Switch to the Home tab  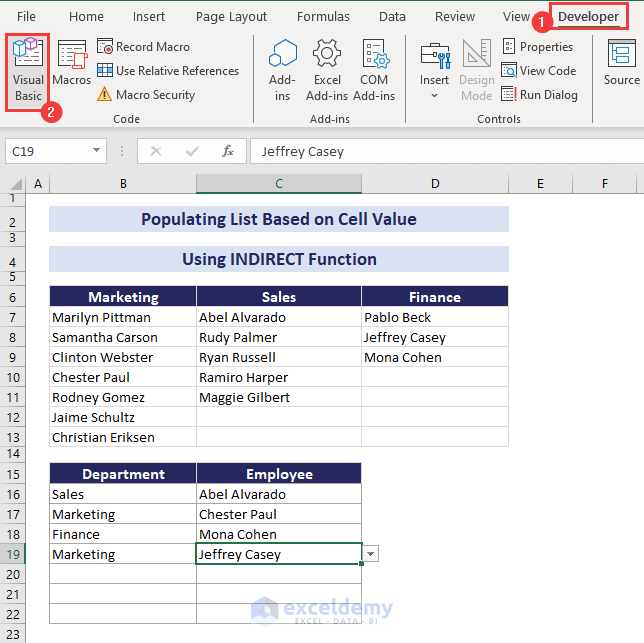[86, 16]
